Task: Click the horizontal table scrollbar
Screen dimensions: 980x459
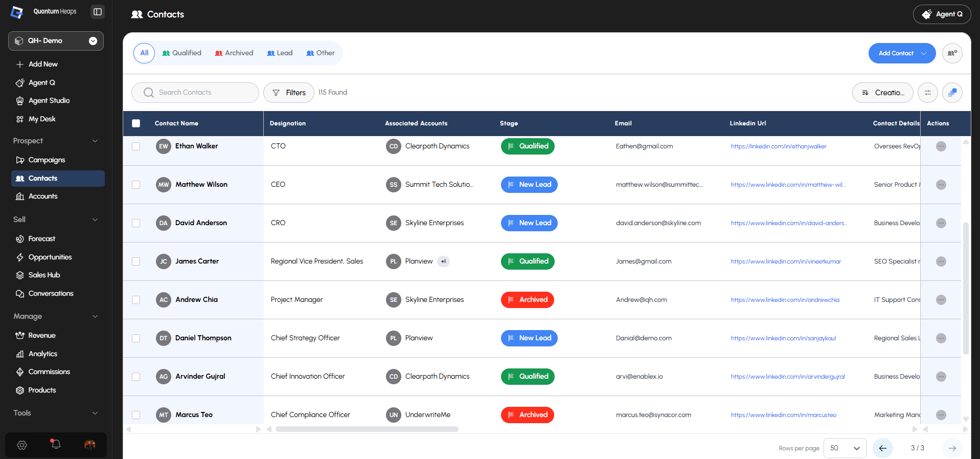Action: 367,429
